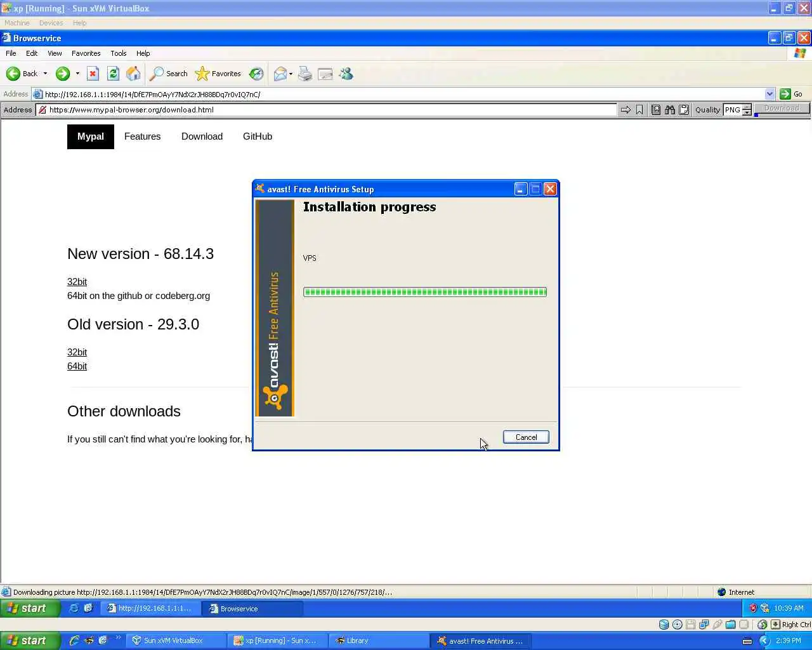
Task: Go to Home page via house icon
Action: [133, 74]
